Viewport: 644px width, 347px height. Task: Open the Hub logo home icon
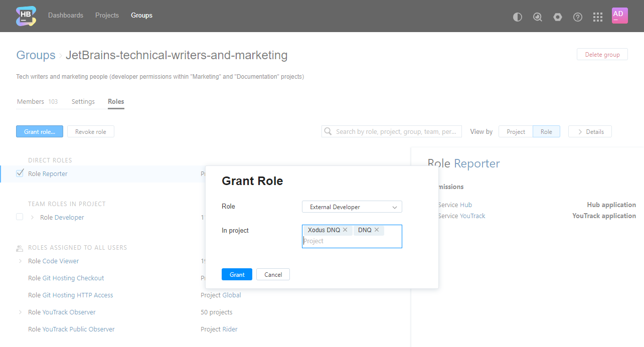26,16
